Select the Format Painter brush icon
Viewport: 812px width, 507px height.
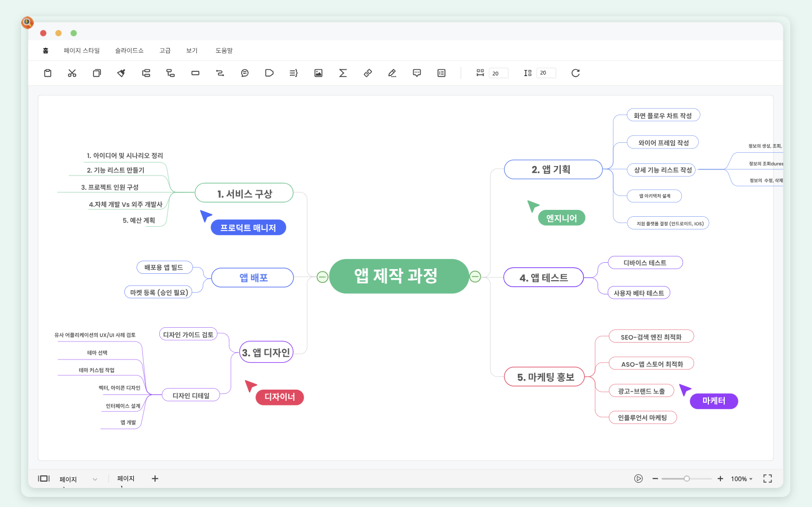click(121, 73)
